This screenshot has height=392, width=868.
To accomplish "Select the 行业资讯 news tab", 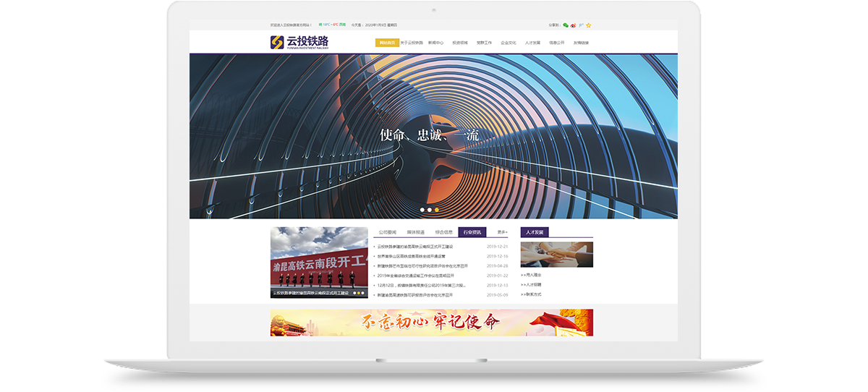I will click(472, 232).
